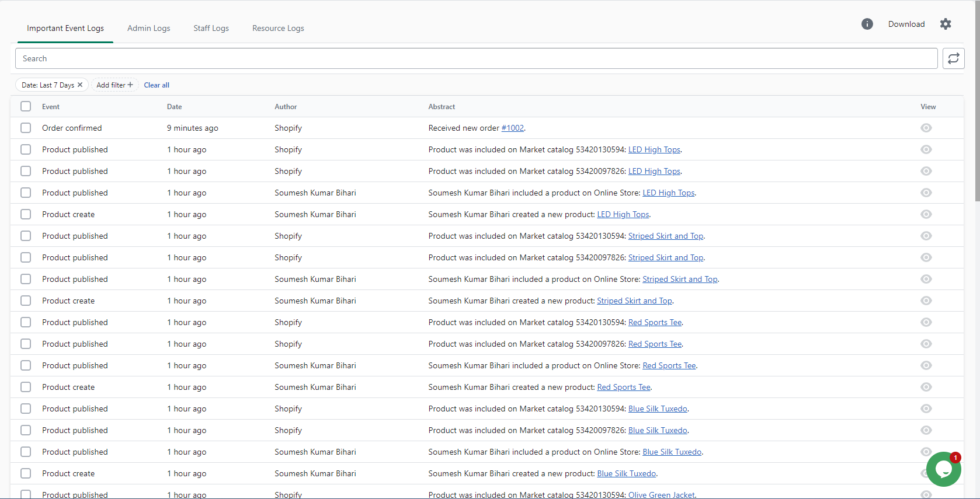The width and height of the screenshot is (980, 499).
Task: View the Market catalog 53420130594 Striped Skirt and Top entry
Action: pos(926,236)
